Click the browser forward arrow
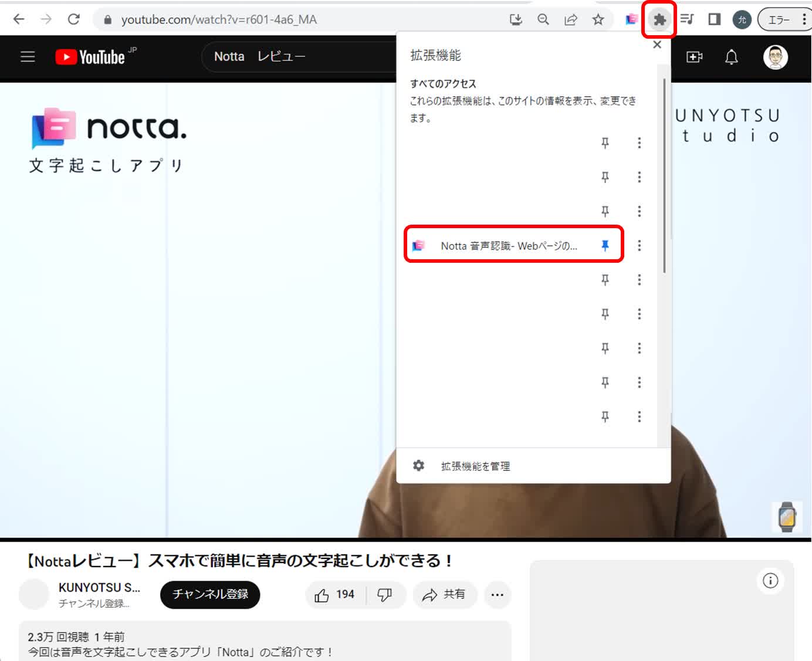 coord(46,19)
